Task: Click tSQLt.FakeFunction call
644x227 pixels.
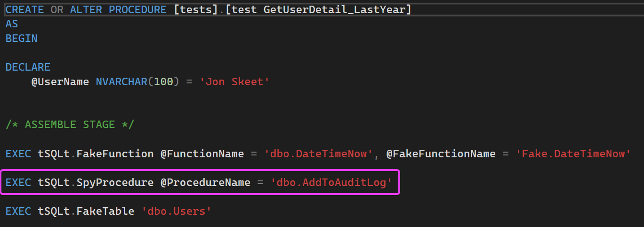Action: (x=96, y=154)
